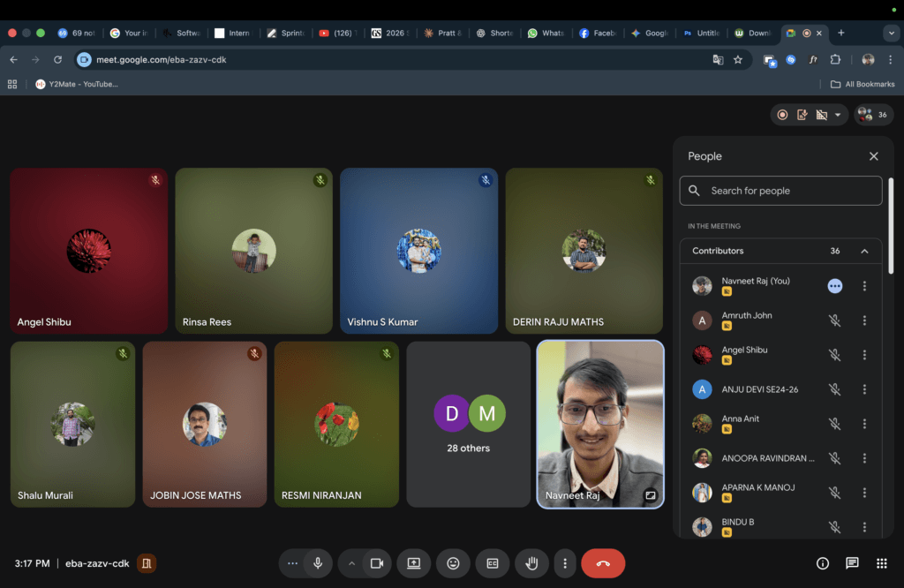Open the chat with everyone icon
The image size is (904, 588).
pyautogui.click(x=852, y=563)
